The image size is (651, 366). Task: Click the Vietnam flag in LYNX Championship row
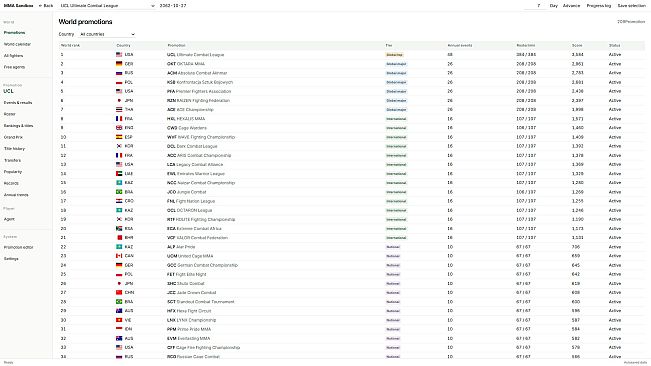[x=119, y=320]
